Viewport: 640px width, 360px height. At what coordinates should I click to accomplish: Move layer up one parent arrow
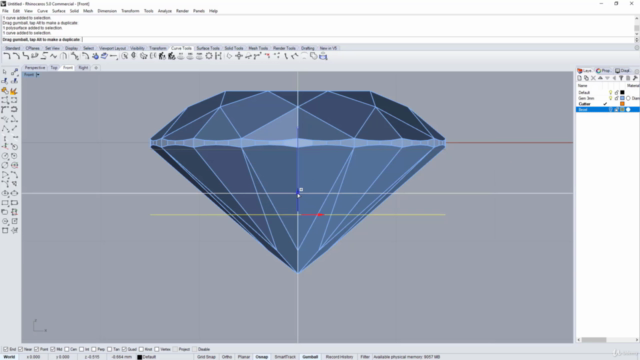(614, 78)
